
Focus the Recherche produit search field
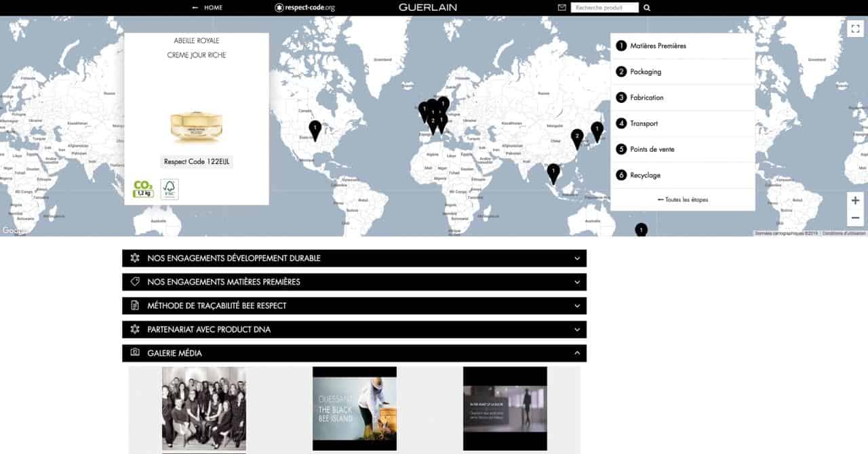pos(605,7)
